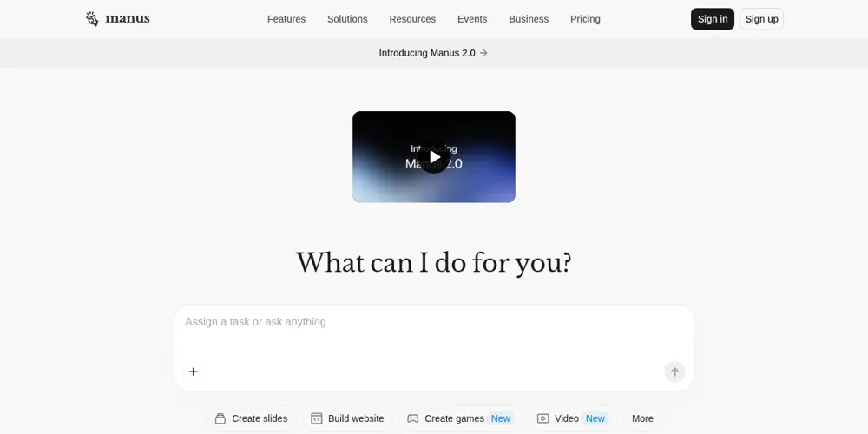The image size is (868, 434).
Task: Click the manus wordmark in header
Action: pos(128,19)
